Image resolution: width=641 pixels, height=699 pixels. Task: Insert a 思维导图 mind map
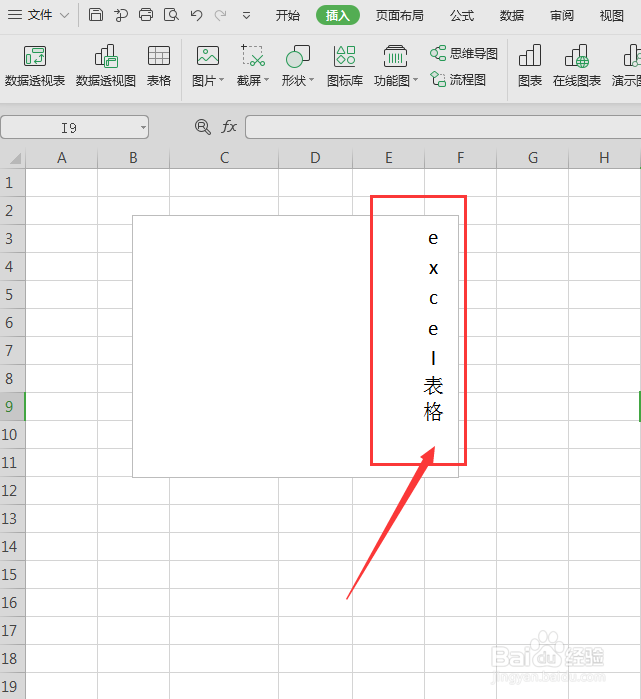point(464,53)
